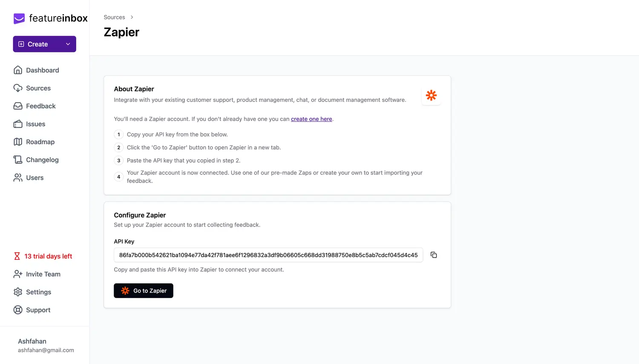Screen dimensions: 639x364
Task: Navigate to Changelog in the sidebar
Action: coord(42,160)
